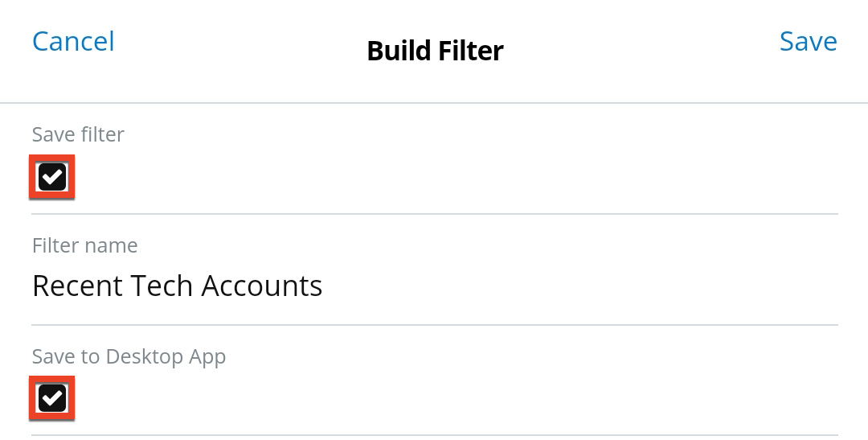This screenshot has height=440, width=868.
Task: Turn off desktop app sync for filter
Action: coord(52,397)
